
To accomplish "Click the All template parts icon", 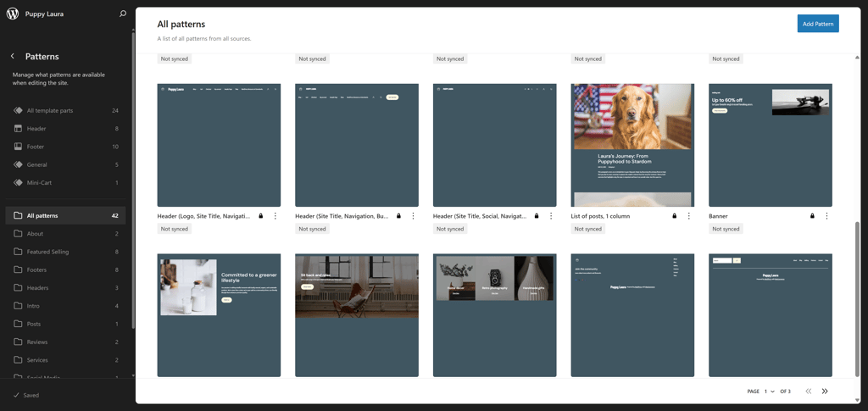I will coord(18,111).
